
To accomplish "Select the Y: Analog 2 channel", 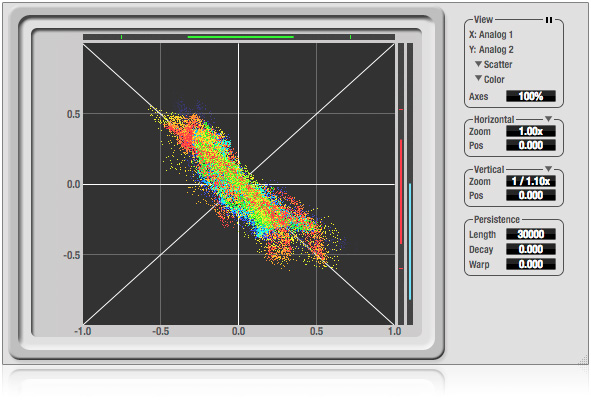I will tap(491, 50).
